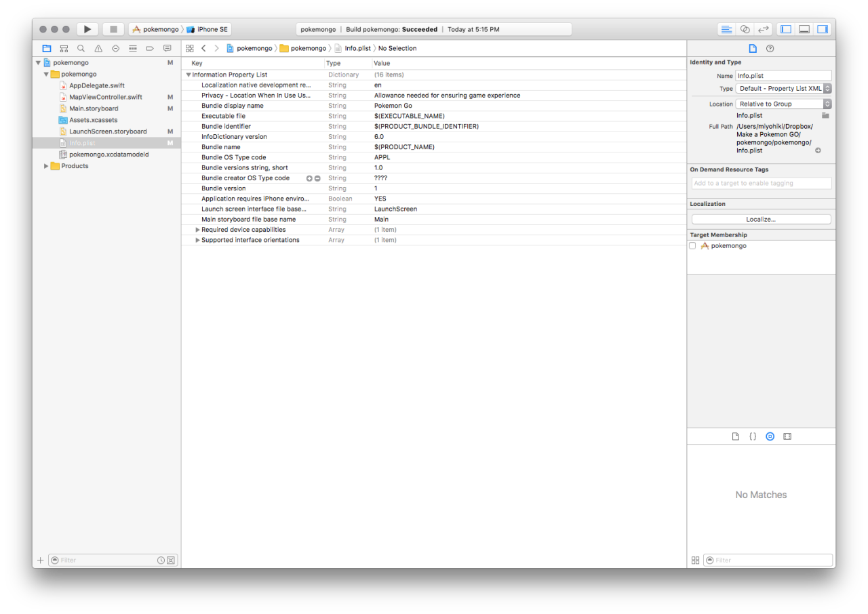Open the Test navigator
This screenshot has height=614, width=868.
click(x=115, y=48)
